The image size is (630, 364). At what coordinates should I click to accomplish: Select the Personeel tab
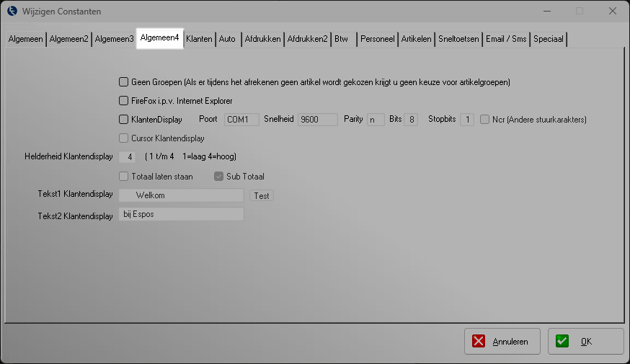[377, 39]
